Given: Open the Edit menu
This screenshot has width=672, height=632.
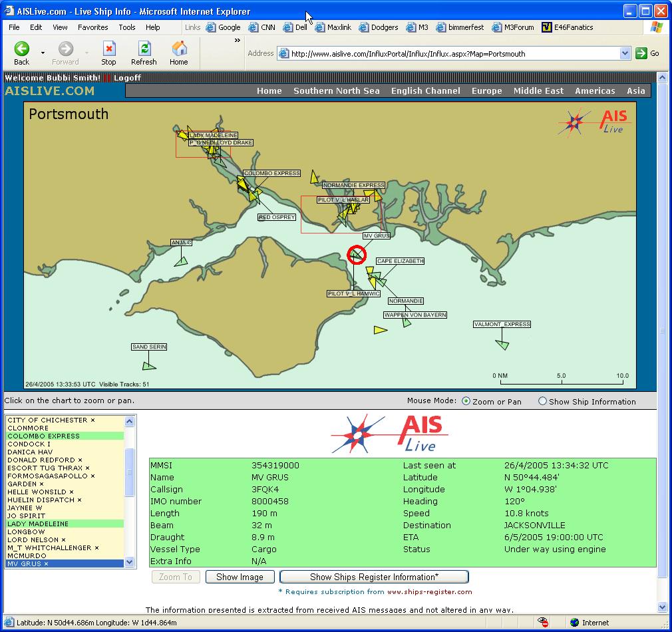Looking at the screenshot, I should coord(36,27).
